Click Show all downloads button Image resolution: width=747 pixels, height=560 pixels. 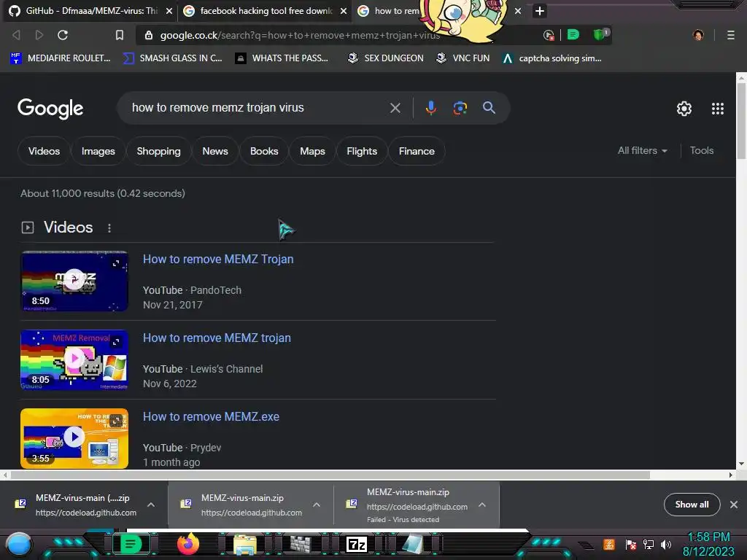[x=692, y=505]
